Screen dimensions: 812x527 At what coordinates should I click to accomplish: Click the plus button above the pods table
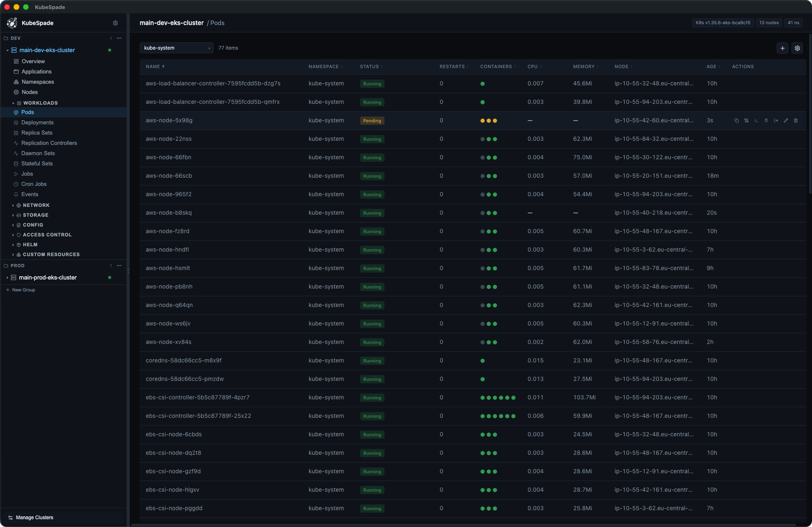(x=782, y=48)
